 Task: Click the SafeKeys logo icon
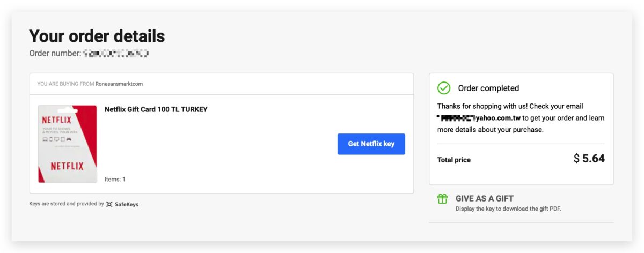coord(109,204)
